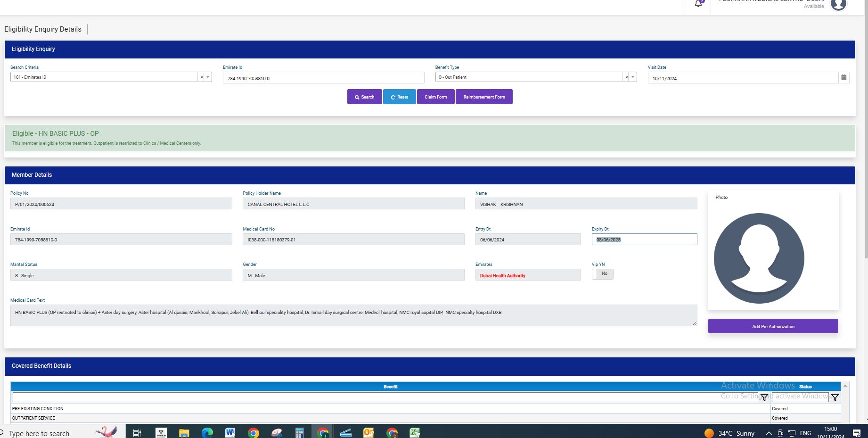Image resolution: width=868 pixels, height=438 pixels.
Task: Click the Benefit column filter funnel icon
Action: click(764, 397)
